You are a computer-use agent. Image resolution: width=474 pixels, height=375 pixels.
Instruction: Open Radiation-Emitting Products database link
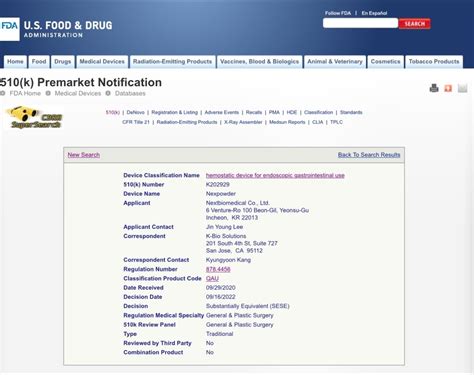[x=187, y=122]
